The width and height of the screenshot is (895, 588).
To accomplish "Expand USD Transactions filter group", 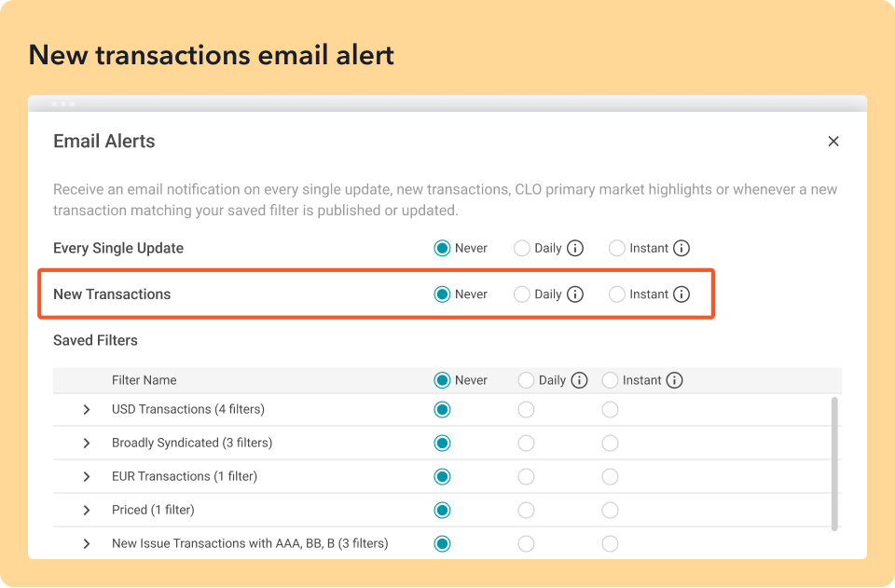I will pos(87,410).
